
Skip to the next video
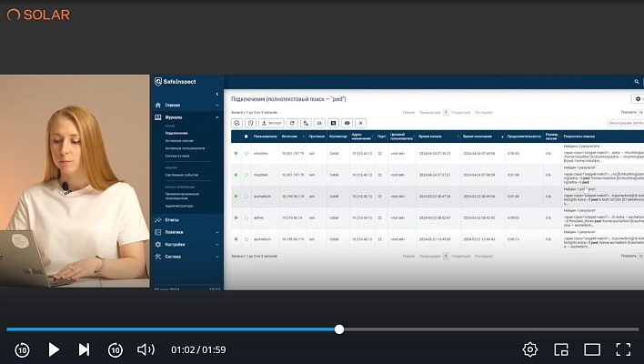click(x=84, y=349)
